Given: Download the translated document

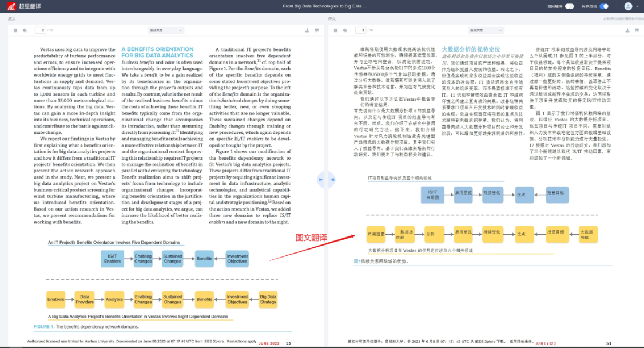Looking at the screenshot, I should point(628,30).
